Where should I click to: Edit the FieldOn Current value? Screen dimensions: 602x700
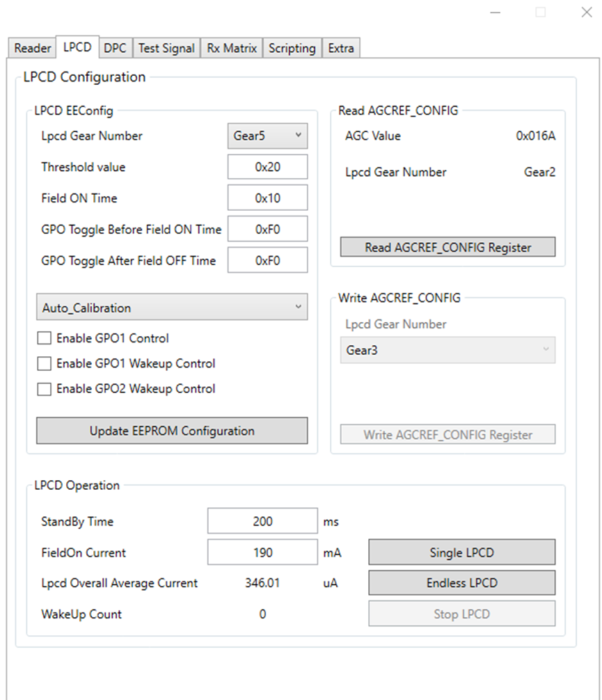[262, 552]
